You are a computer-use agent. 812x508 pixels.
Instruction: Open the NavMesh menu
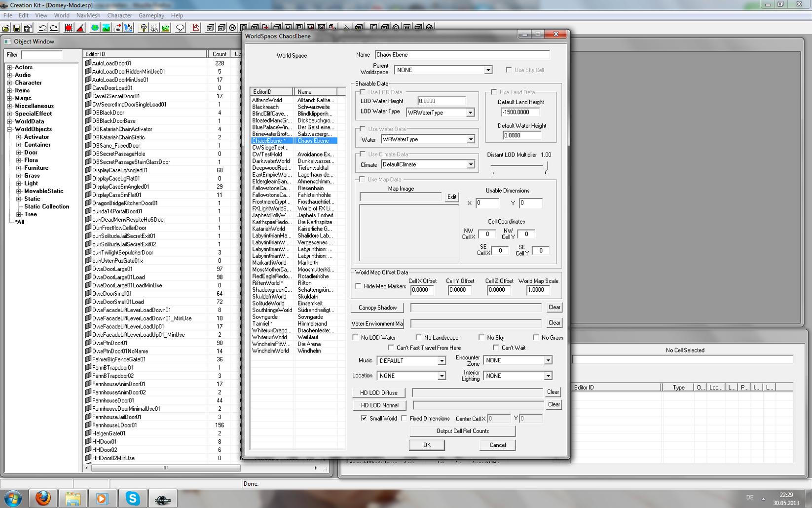88,15
